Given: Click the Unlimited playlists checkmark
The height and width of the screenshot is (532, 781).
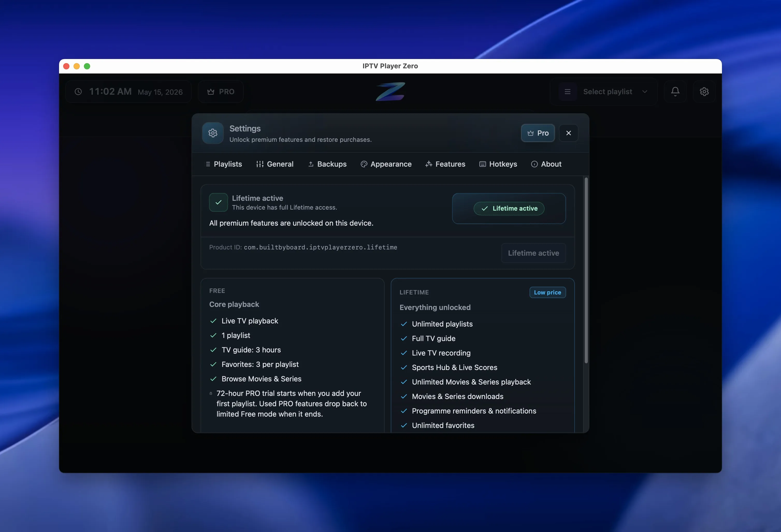Looking at the screenshot, I should pyautogui.click(x=404, y=324).
